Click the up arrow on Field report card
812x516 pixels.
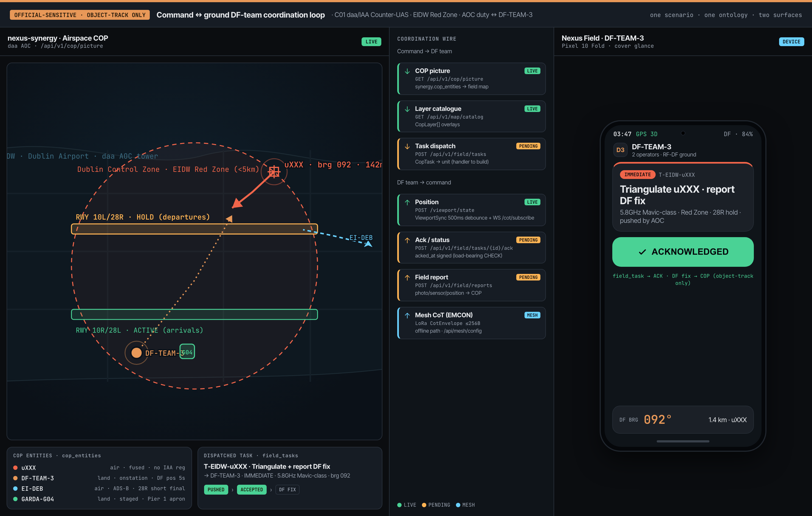[x=407, y=277]
